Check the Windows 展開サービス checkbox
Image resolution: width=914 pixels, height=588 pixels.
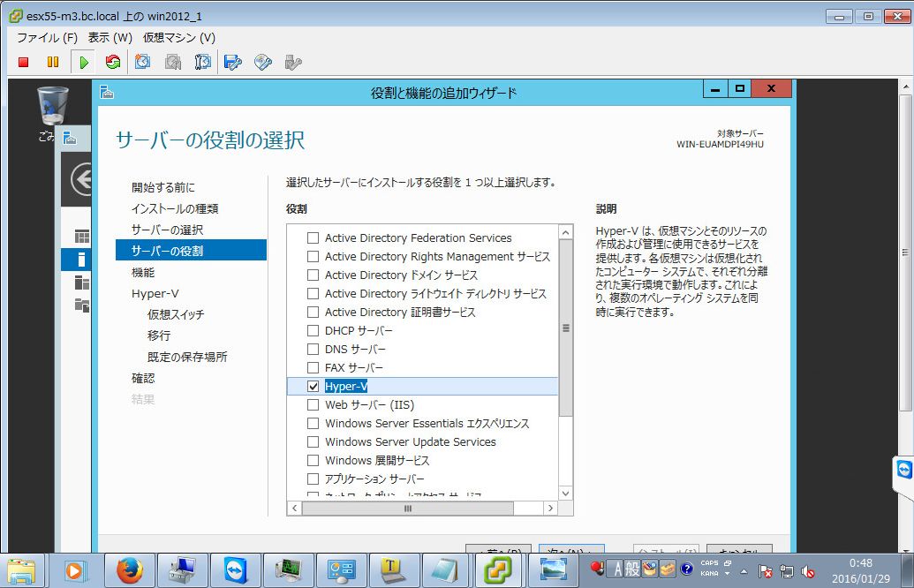[313, 460]
